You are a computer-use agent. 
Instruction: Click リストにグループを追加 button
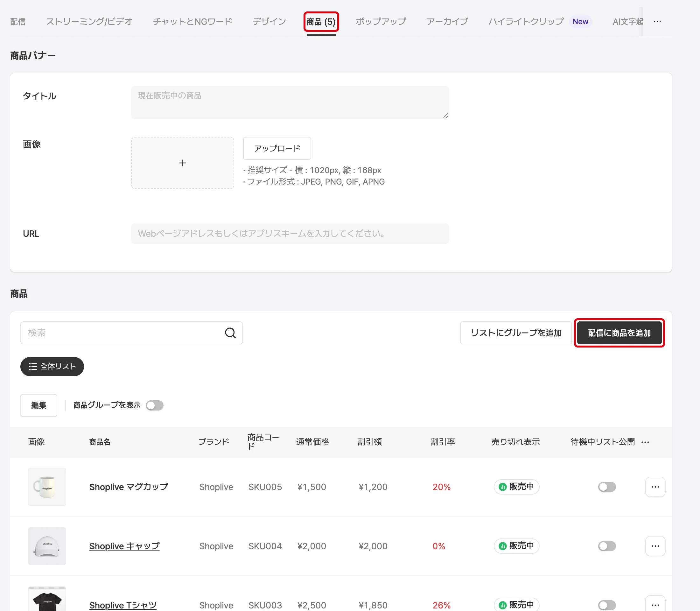coord(515,333)
